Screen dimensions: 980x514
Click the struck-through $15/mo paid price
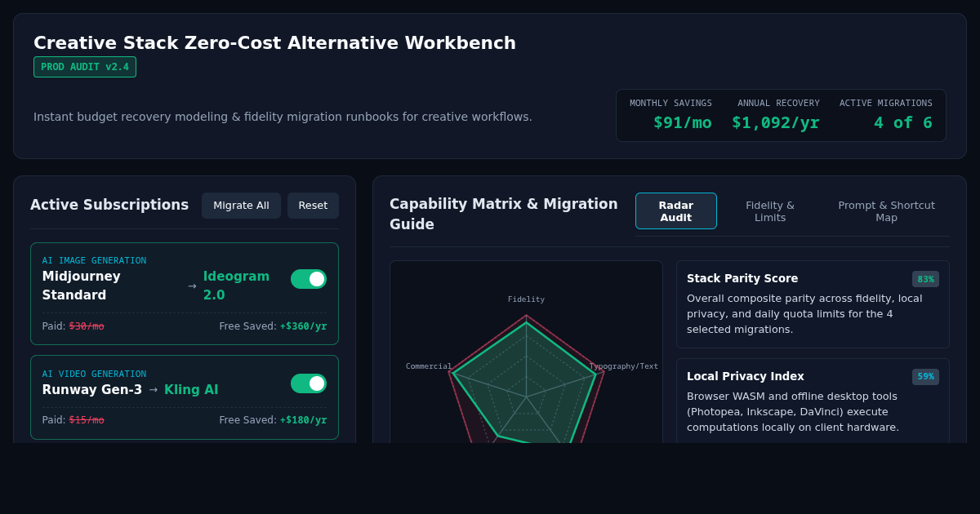click(87, 420)
